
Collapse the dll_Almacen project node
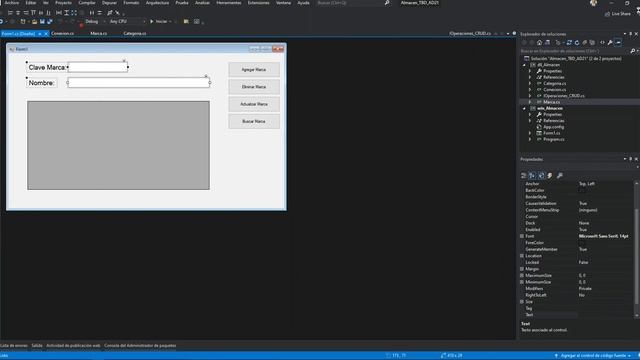pyautogui.click(x=524, y=65)
